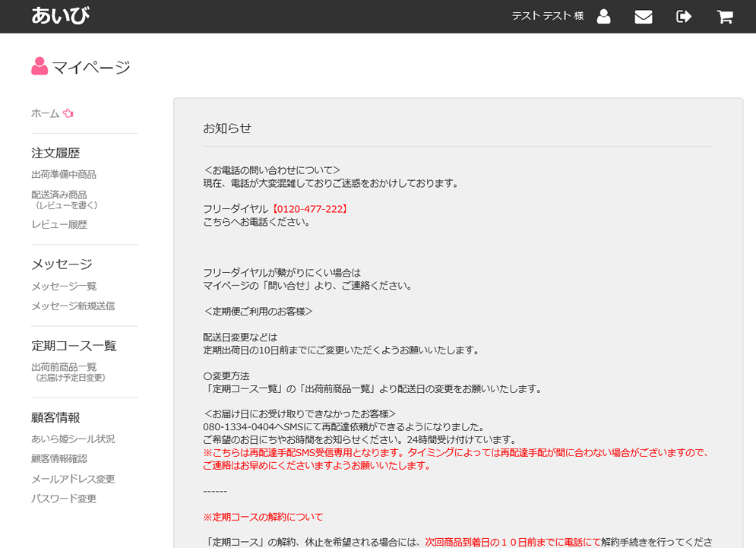
Task: Open レビュー履歴 link
Action: pos(59,225)
